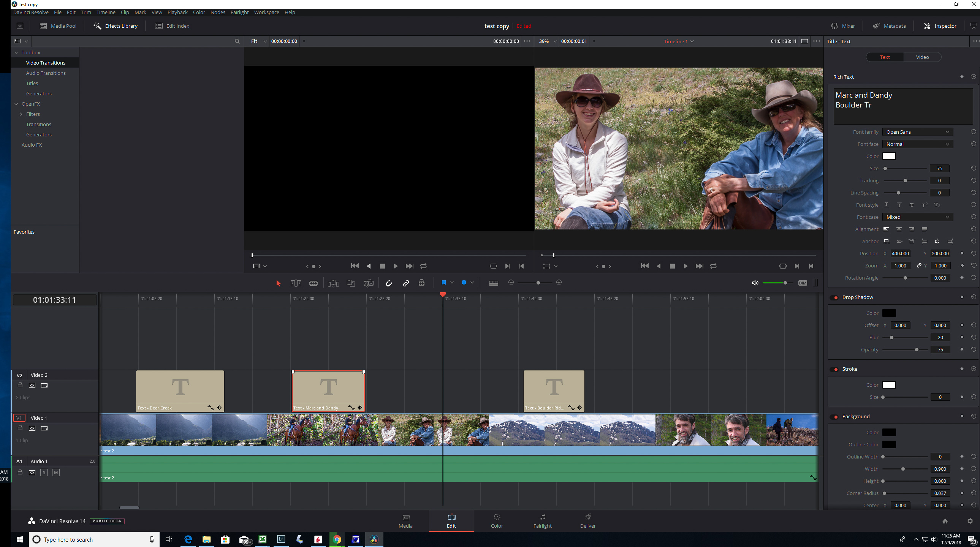This screenshot has height=547, width=980.
Task: Set center text alignment
Action: pos(899,229)
